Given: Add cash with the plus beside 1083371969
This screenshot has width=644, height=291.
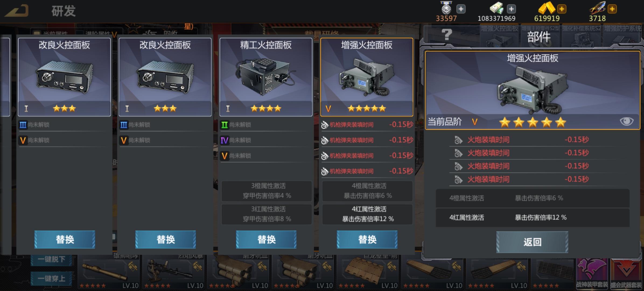Looking at the screenshot, I should point(511,9).
